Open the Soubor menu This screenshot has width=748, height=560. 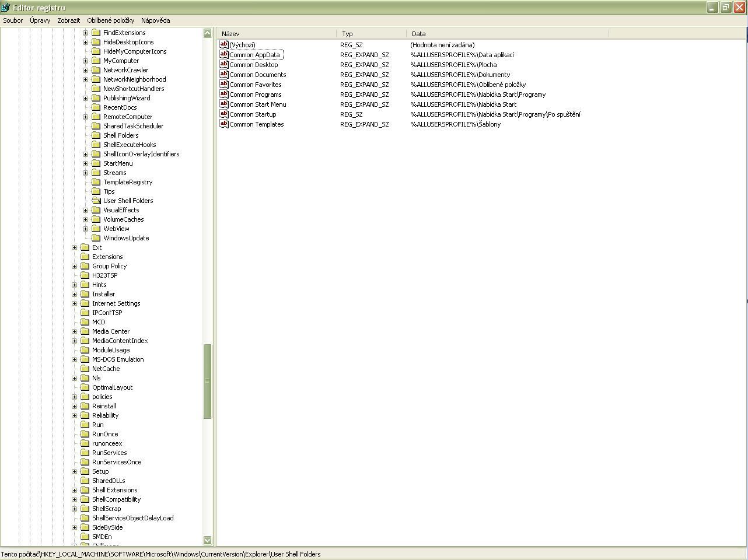click(x=13, y=20)
